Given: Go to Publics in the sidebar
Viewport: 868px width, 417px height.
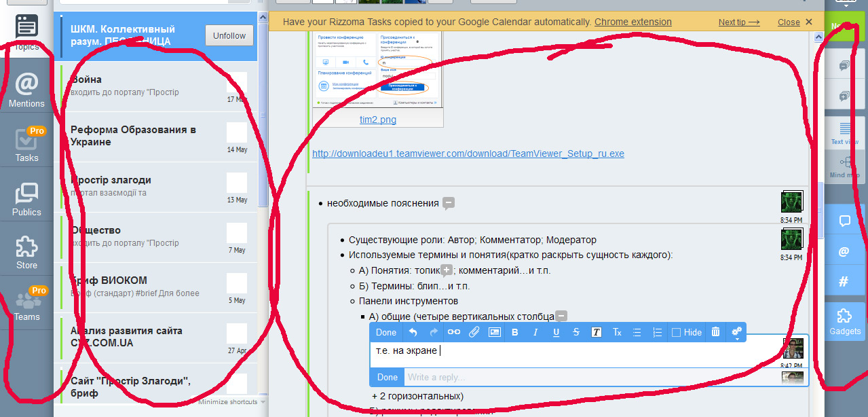Looking at the screenshot, I should [x=26, y=199].
